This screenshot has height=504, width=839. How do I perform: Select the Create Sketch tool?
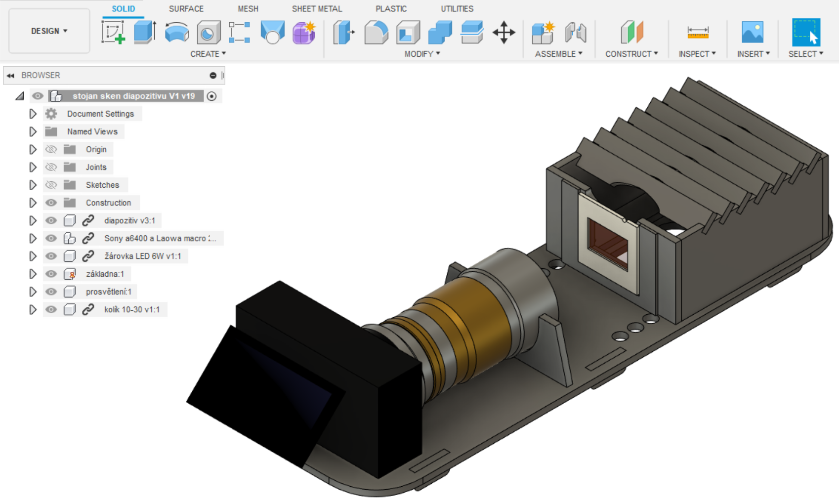click(x=113, y=33)
